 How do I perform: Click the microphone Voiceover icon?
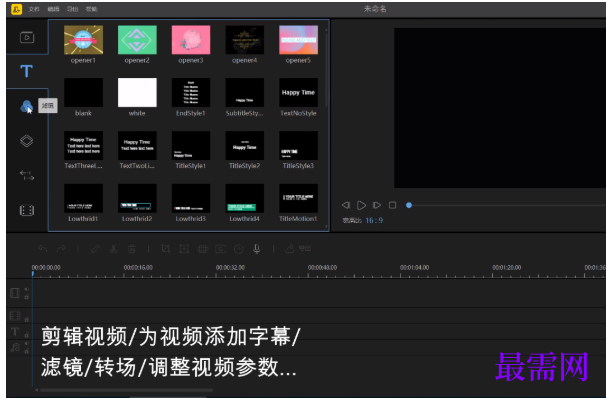tap(256, 249)
